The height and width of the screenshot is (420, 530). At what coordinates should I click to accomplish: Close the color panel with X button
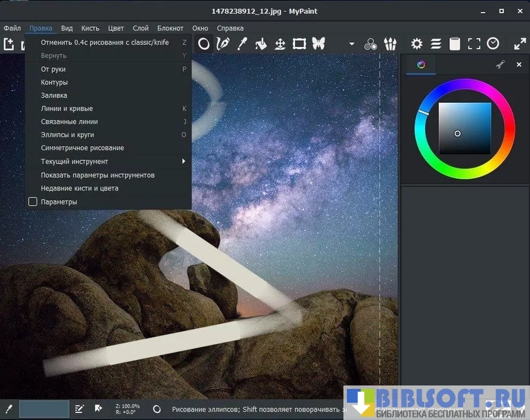coord(519,65)
